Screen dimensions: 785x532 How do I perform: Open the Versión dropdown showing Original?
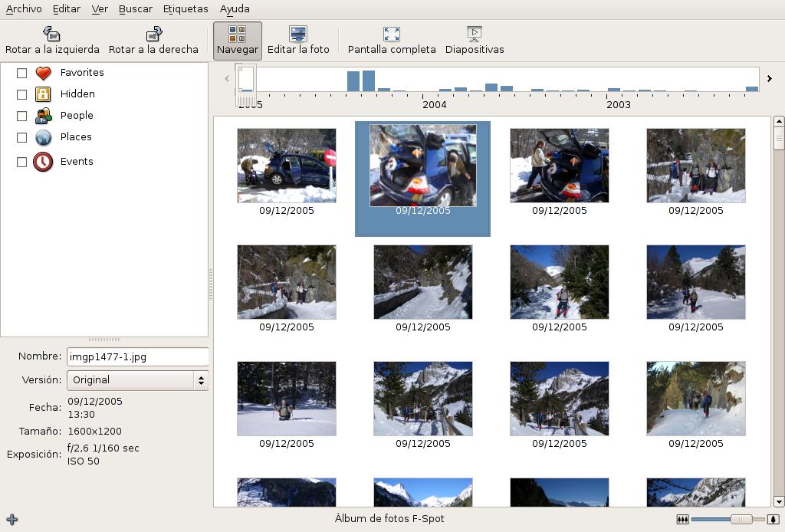137,380
